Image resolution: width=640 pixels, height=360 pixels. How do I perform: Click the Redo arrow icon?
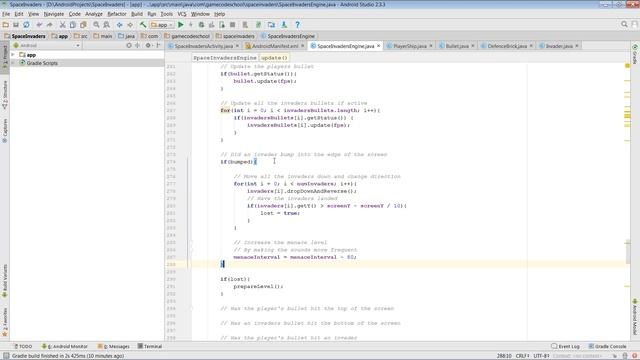[x=49, y=25]
